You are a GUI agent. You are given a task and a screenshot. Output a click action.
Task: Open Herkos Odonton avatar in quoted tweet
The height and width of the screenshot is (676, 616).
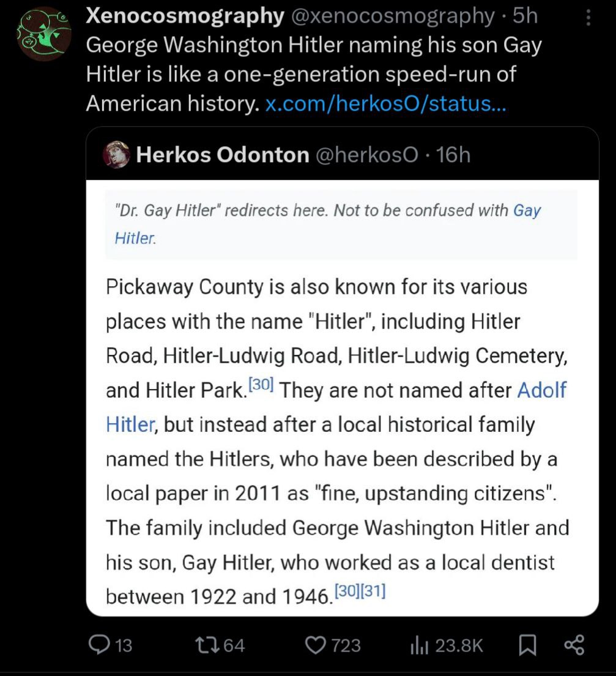[116, 154]
